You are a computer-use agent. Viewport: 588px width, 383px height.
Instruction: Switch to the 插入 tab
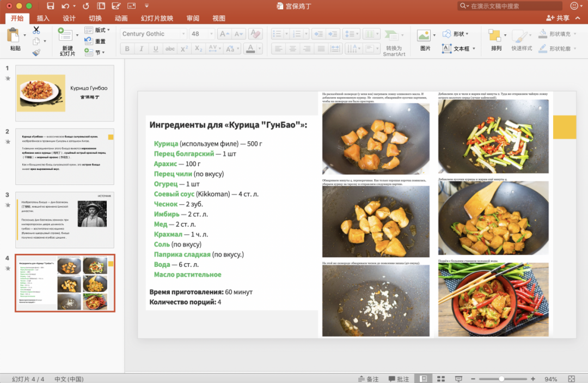pyautogui.click(x=43, y=18)
